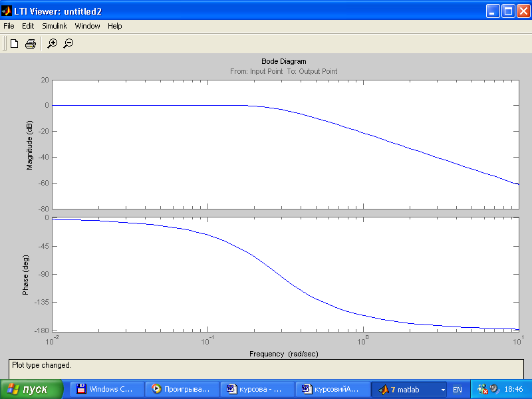Switch to the 'Windows C…' taskbar window

(x=107, y=389)
